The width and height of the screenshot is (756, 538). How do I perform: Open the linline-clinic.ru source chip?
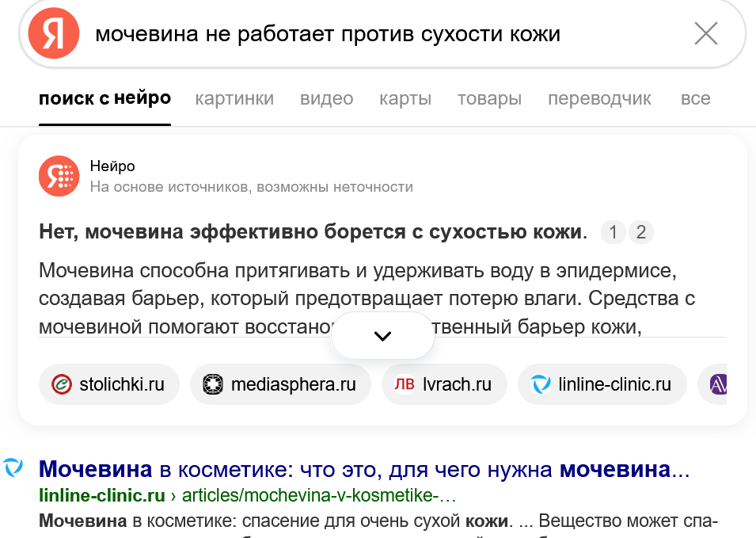point(602,384)
